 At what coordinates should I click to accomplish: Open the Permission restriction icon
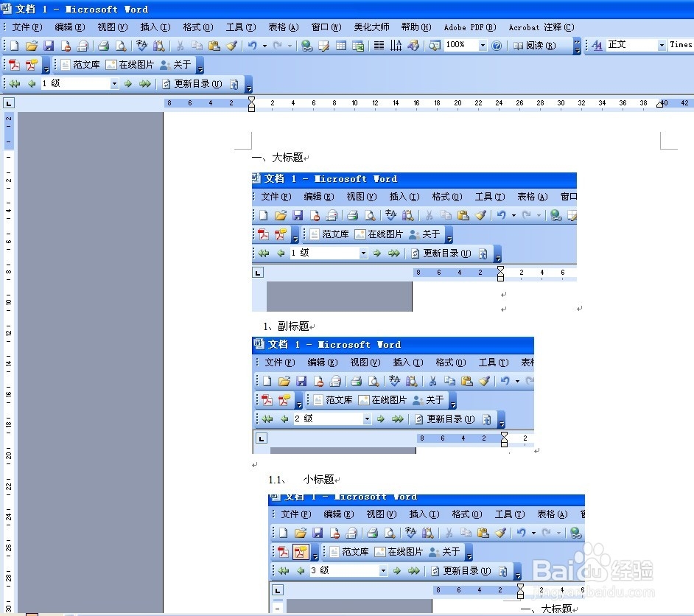[66, 46]
